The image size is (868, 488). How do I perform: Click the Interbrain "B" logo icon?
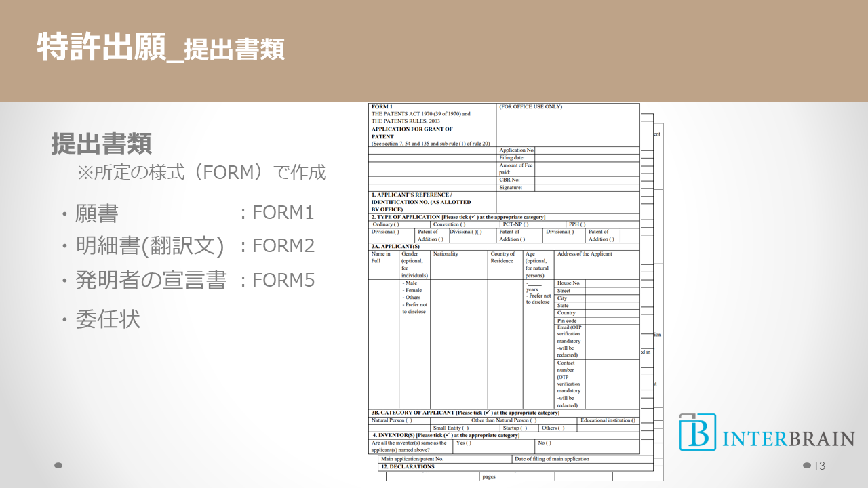pyautogui.click(x=697, y=432)
